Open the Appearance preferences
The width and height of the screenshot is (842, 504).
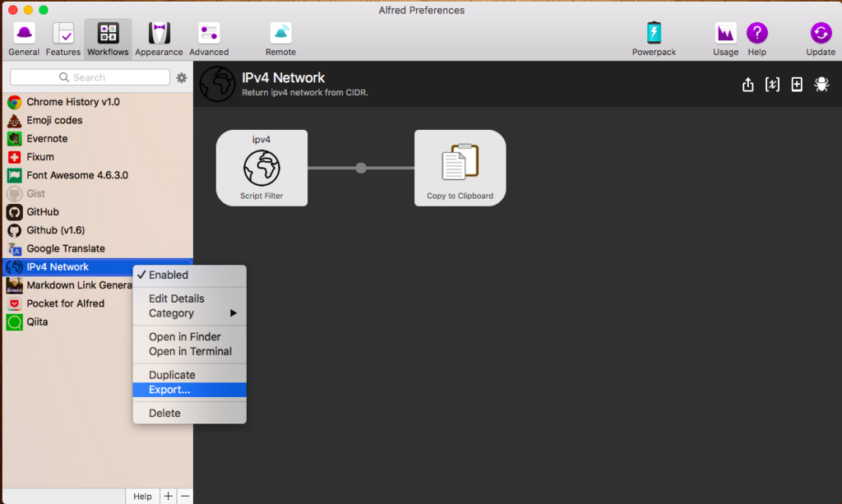(x=159, y=39)
